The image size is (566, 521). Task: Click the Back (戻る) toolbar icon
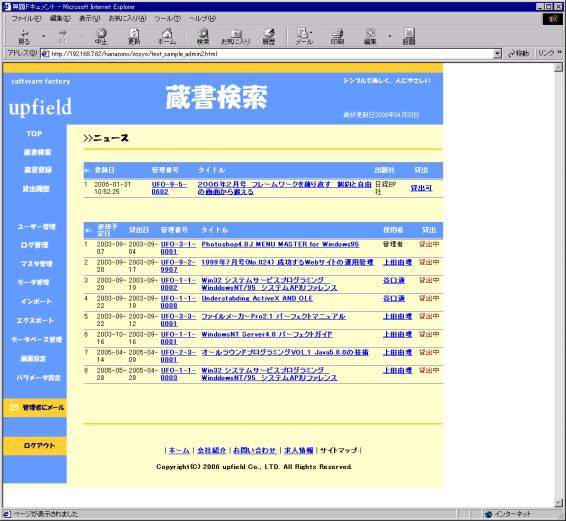[25, 36]
